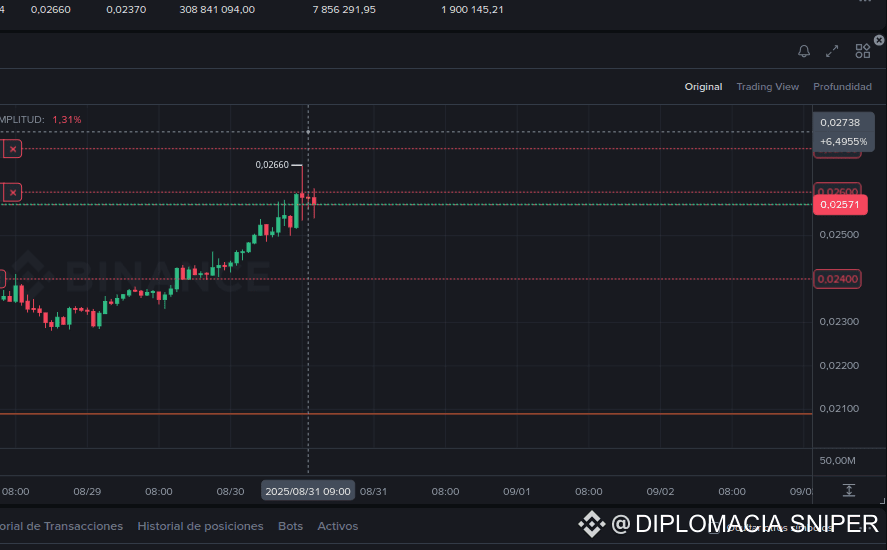Click the tall green candle below 0,02660 marker
The width and height of the screenshot is (887, 550).
(296, 211)
